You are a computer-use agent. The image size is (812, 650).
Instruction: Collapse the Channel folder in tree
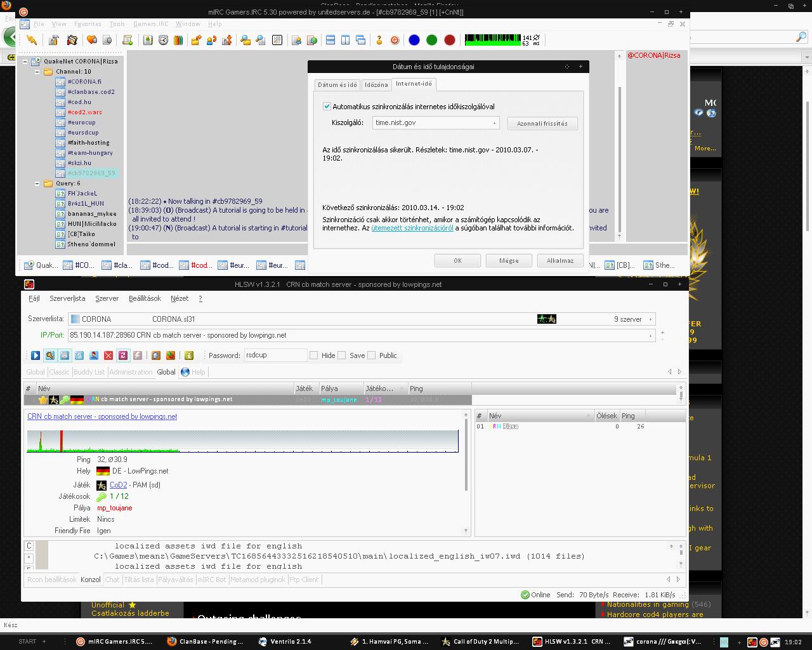tap(37, 72)
